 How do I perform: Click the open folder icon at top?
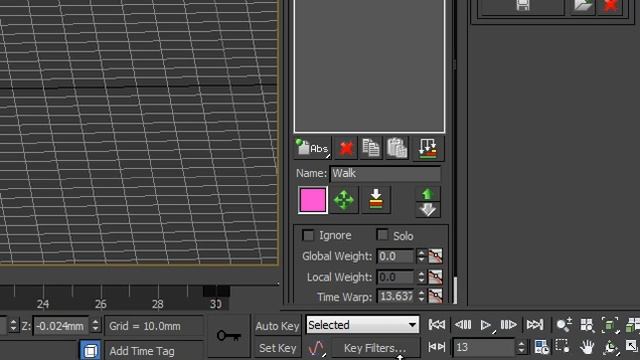(x=582, y=6)
